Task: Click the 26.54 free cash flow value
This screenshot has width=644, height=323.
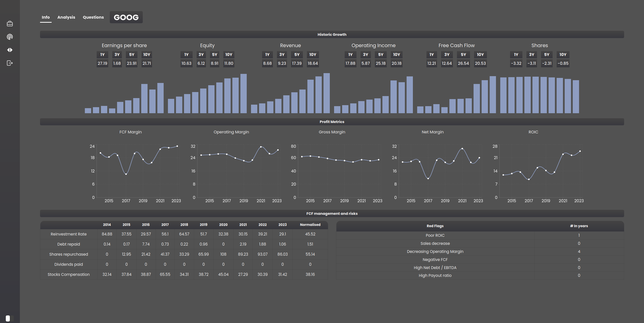Action: (x=463, y=63)
